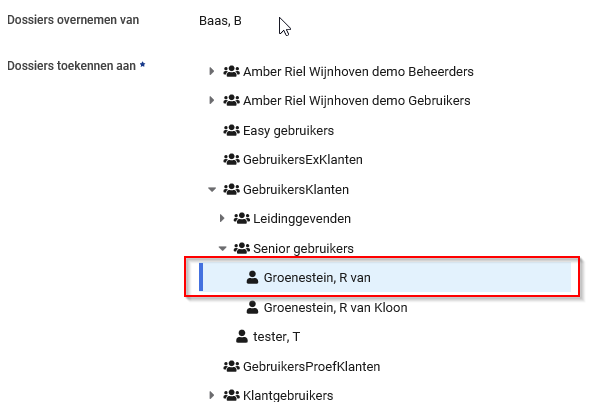Click group icon next to GebruikersExKlanten
This screenshot has height=402, width=613.
pos(231,159)
